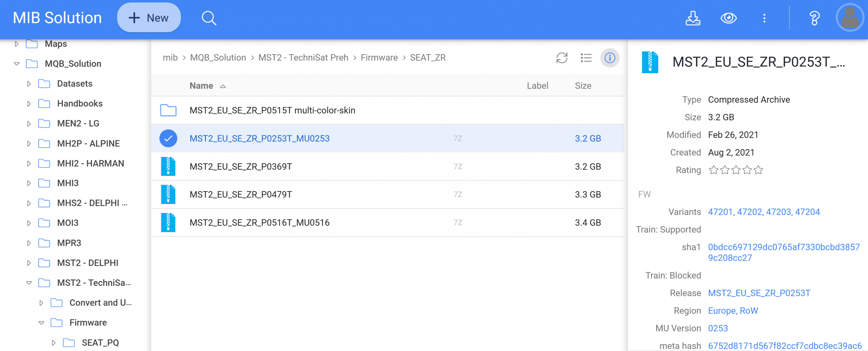Switch to list view layout
This screenshot has width=868, height=351.
coord(586,58)
